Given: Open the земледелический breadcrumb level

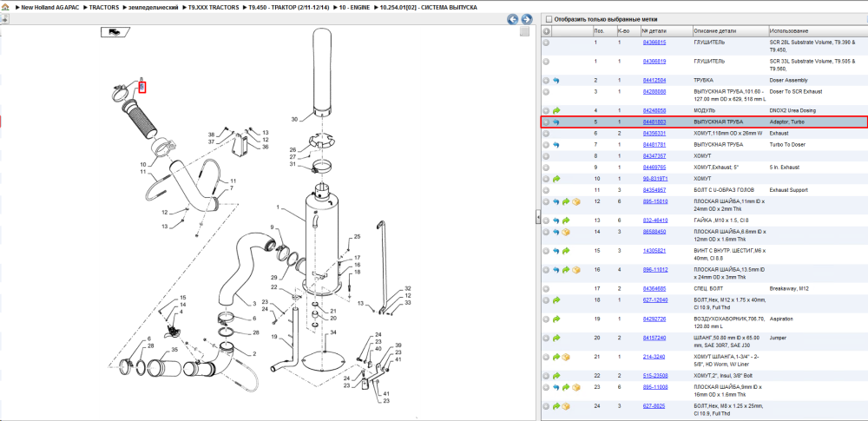Looking at the screenshot, I should [x=153, y=8].
